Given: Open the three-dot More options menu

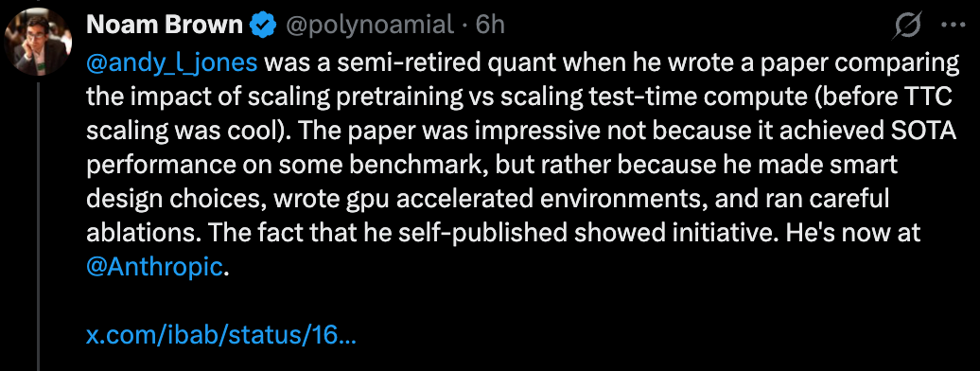Looking at the screenshot, I should (x=954, y=26).
